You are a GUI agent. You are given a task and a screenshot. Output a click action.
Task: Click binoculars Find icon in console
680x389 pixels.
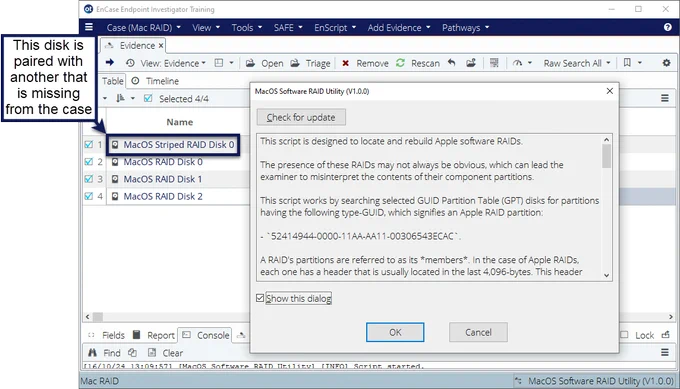[x=92, y=353]
